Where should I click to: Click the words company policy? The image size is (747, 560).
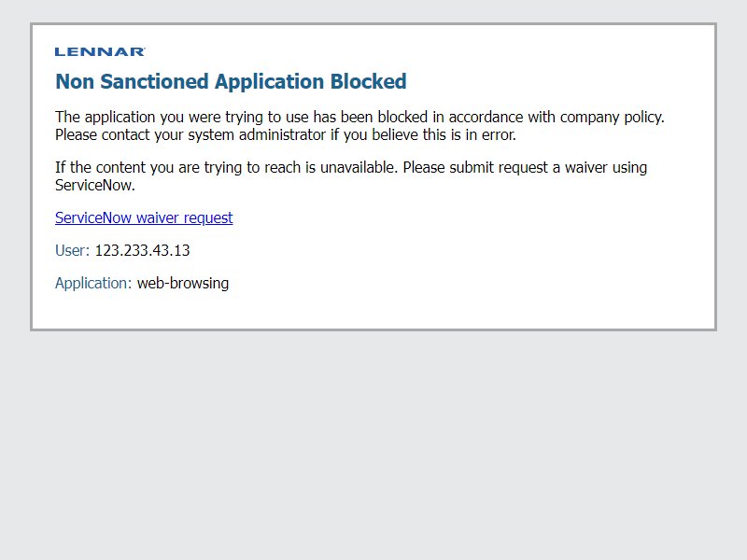613,118
